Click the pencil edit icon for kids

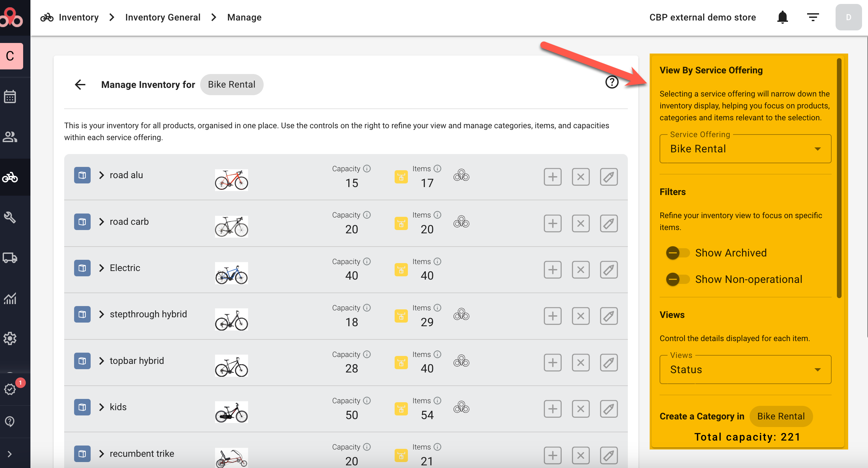(x=608, y=409)
